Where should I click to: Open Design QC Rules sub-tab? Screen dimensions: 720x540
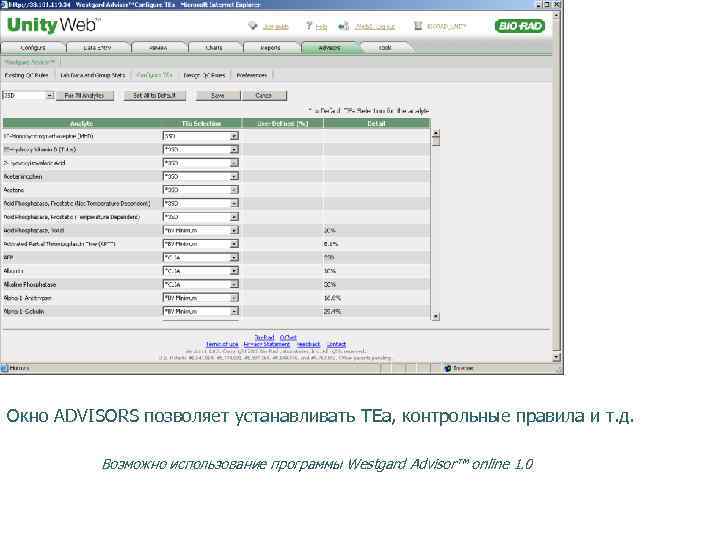tap(204, 75)
